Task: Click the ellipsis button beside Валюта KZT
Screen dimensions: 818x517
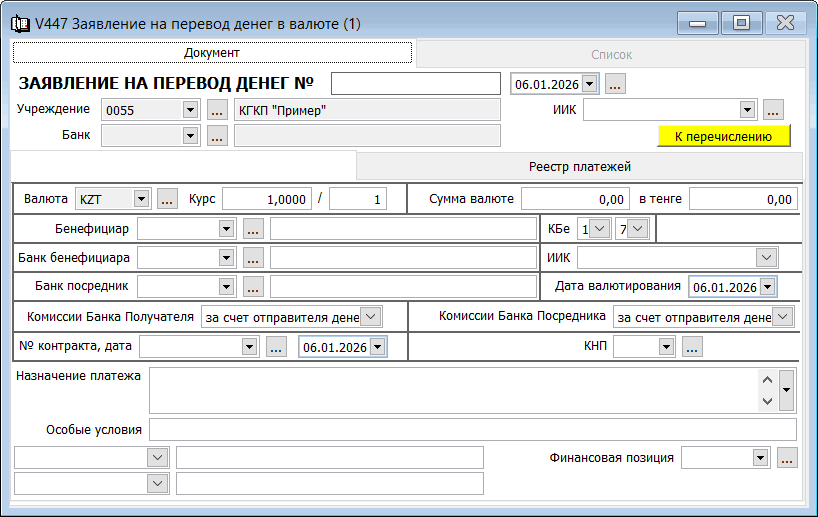Action: pos(167,199)
